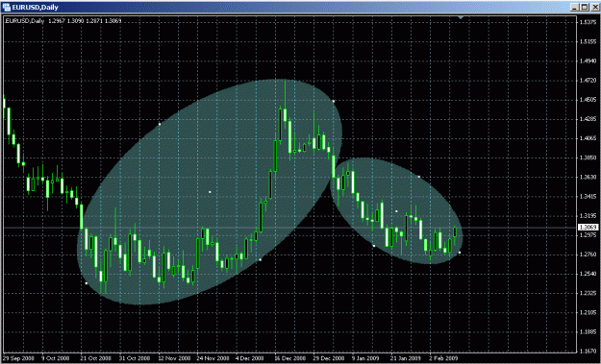Click the OHLC readout 1.2967 1.3090 1.2871 1.3069

pos(85,21)
